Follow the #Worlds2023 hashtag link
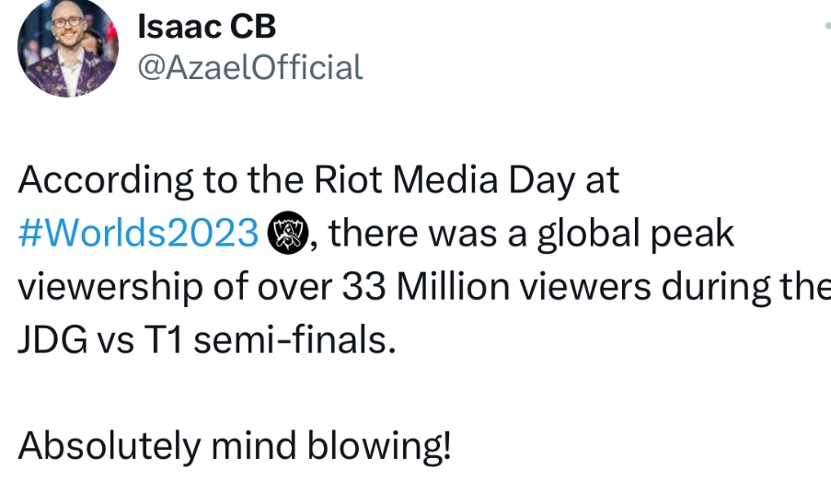Viewport: 831px width, 504px height. click(138, 234)
